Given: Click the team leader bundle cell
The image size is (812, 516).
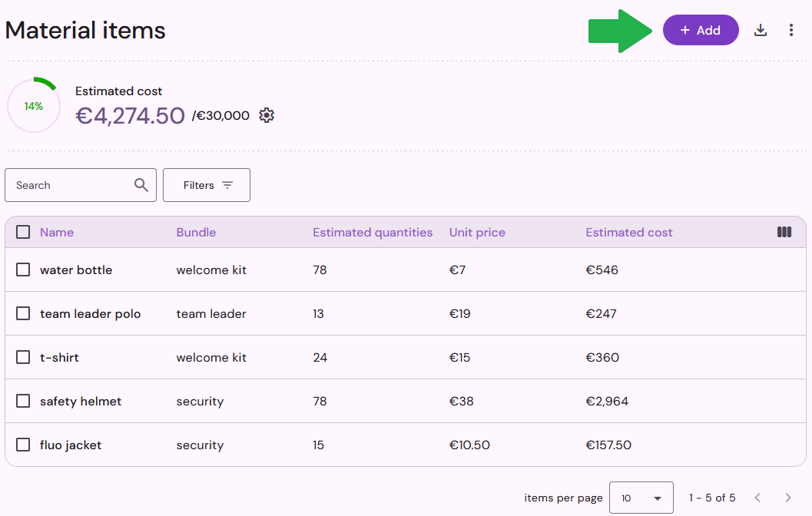Looking at the screenshot, I should pyautogui.click(x=211, y=313).
